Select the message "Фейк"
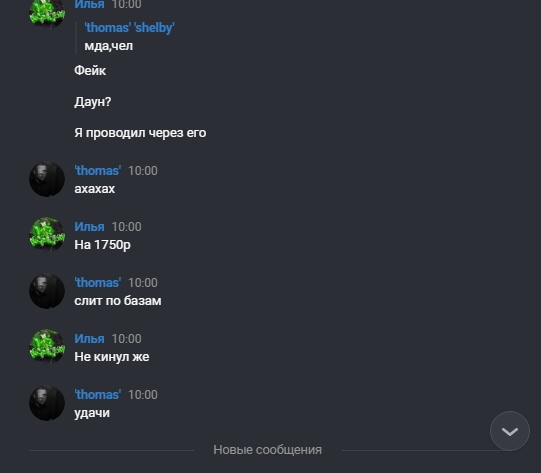This screenshot has height=473, width=541. click(x=90, y=70)
